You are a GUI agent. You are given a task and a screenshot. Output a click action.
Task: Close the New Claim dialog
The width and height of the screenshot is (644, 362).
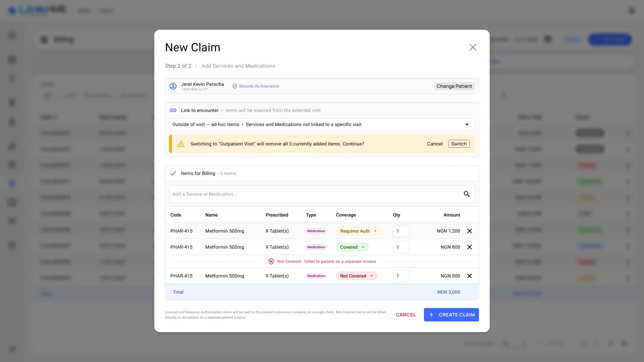click(x=473, y=47)
